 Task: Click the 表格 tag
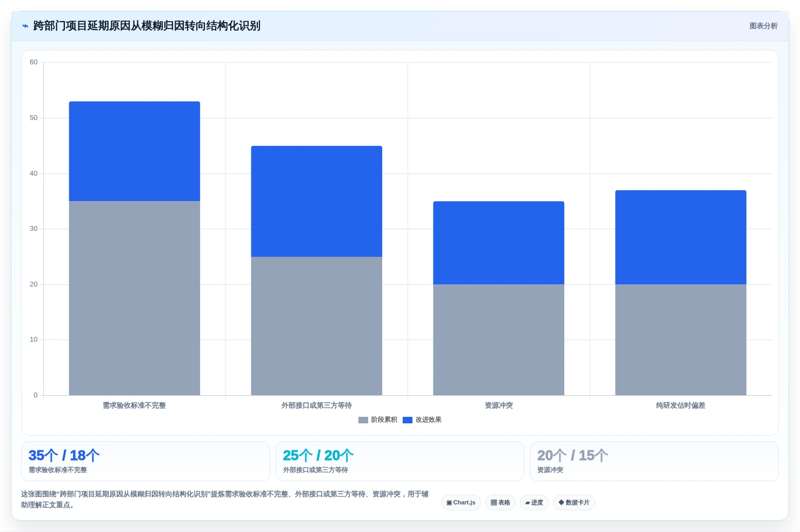coord(501,503)
